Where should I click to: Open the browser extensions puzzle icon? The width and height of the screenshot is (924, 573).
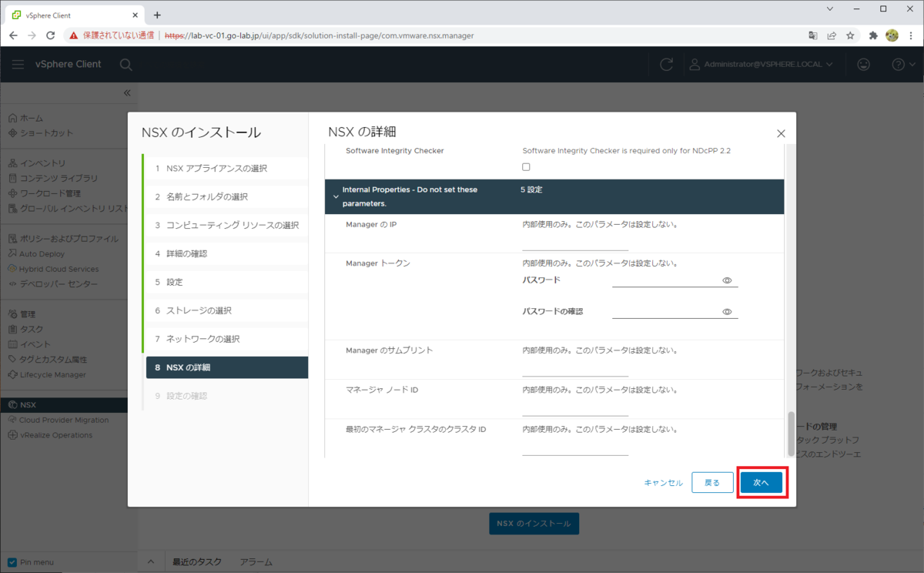tap(873, 35)
